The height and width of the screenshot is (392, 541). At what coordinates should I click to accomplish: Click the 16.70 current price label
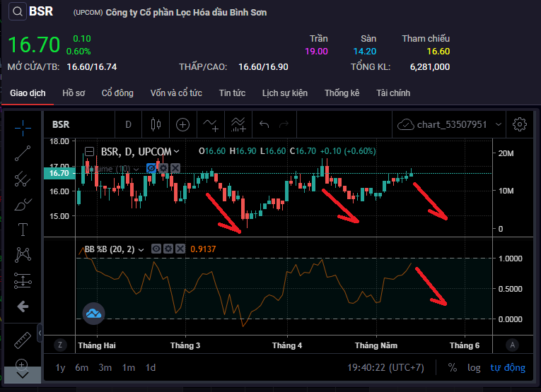tap(59, 173)
